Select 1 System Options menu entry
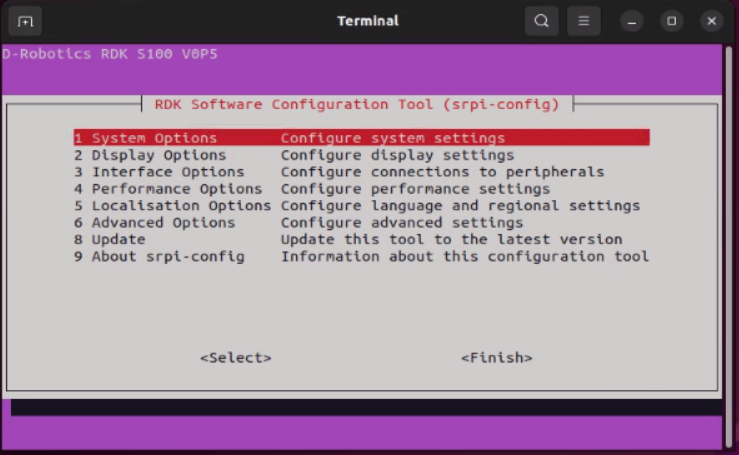The image size is (739, 455). pos(145,138)
